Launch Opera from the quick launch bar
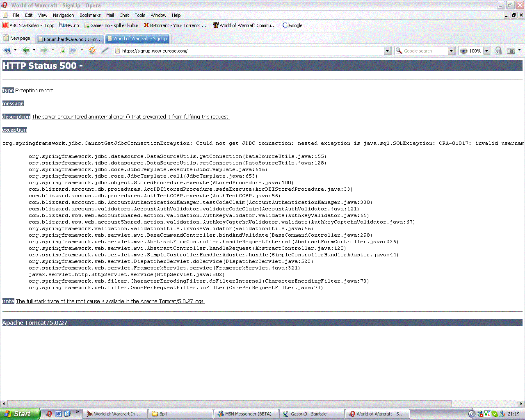The image size is (525, 420). pos(49,414)
